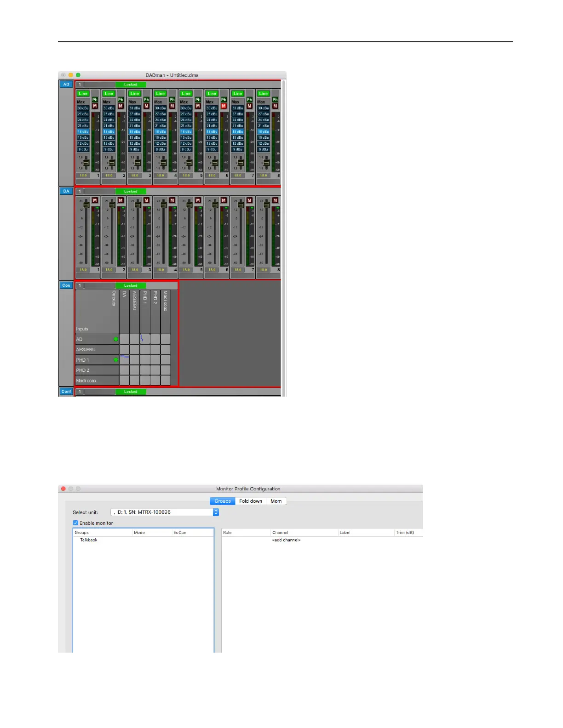Click the Role column header
Image resolution: width=563 pixels, height=728 pixels.
pyautogui.click(x=247, y=533)
